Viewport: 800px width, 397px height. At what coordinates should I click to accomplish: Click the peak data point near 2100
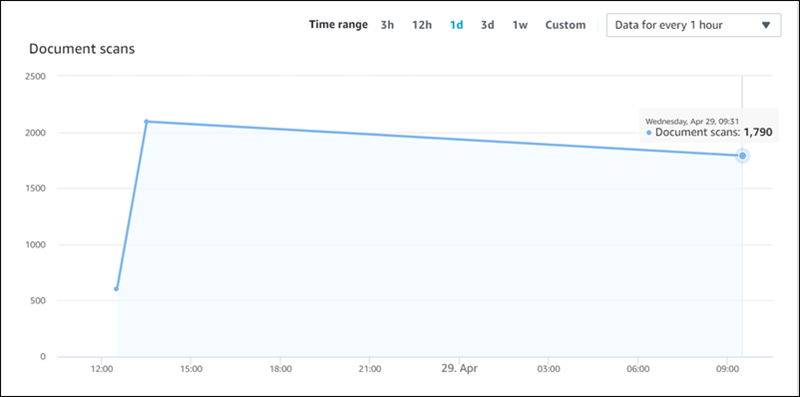coord(146,121)
